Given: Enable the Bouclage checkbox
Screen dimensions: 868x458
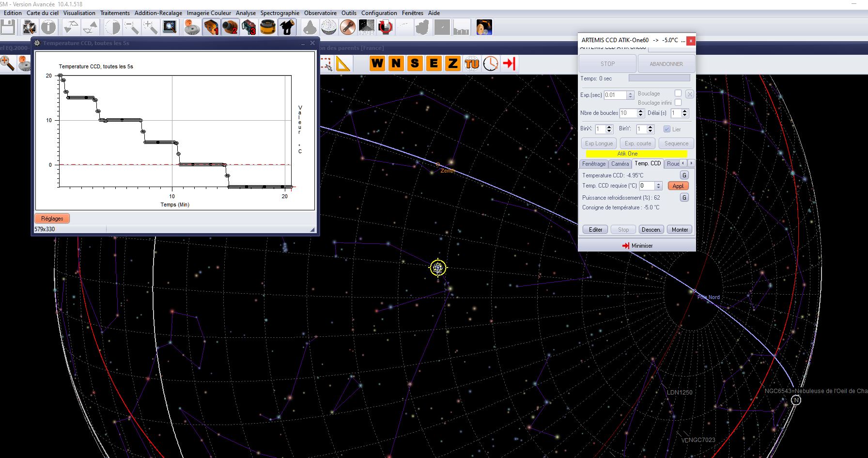Looking at the screenshot, I should [678, 93].
